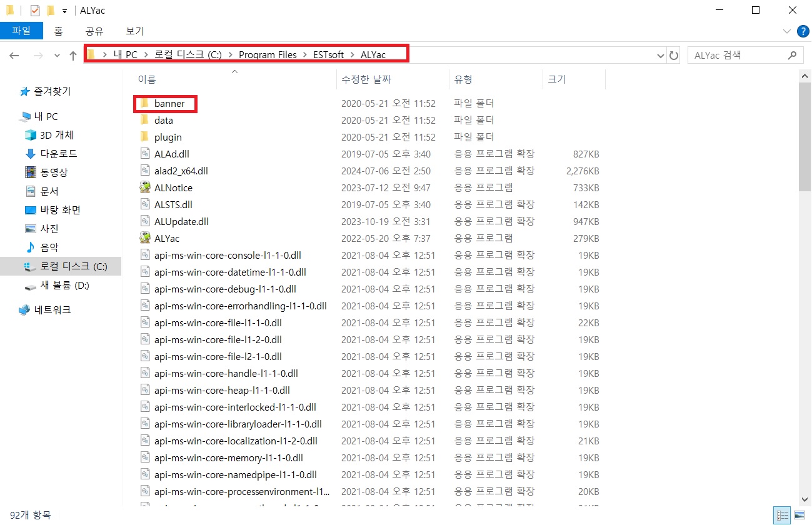Open Quick Access (즐겨찾기) in sidebar
Viewport: 812px width, 525px height.
click(46, 91)
